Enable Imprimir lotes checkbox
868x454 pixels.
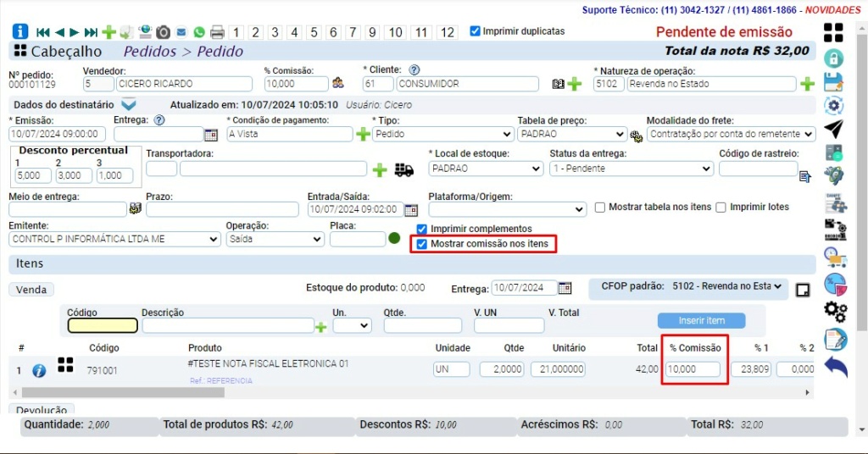click(x=721, y=208)
